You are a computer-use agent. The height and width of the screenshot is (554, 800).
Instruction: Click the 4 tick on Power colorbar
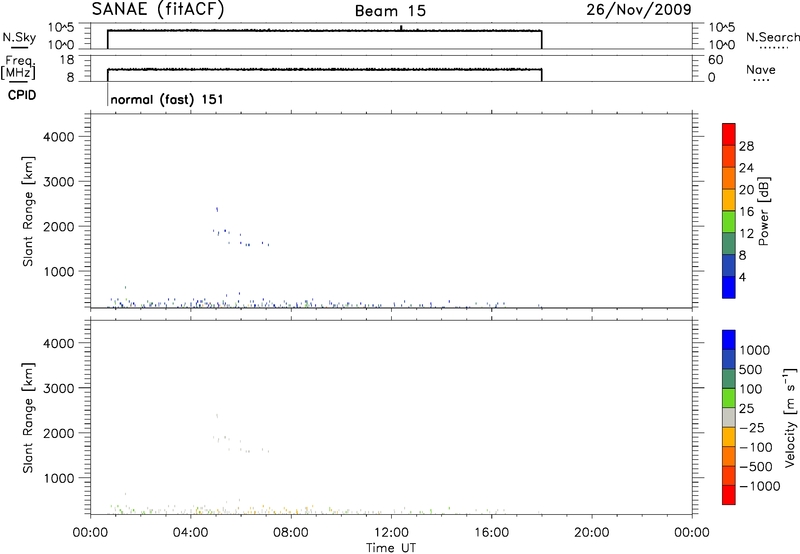coord(742,277)
